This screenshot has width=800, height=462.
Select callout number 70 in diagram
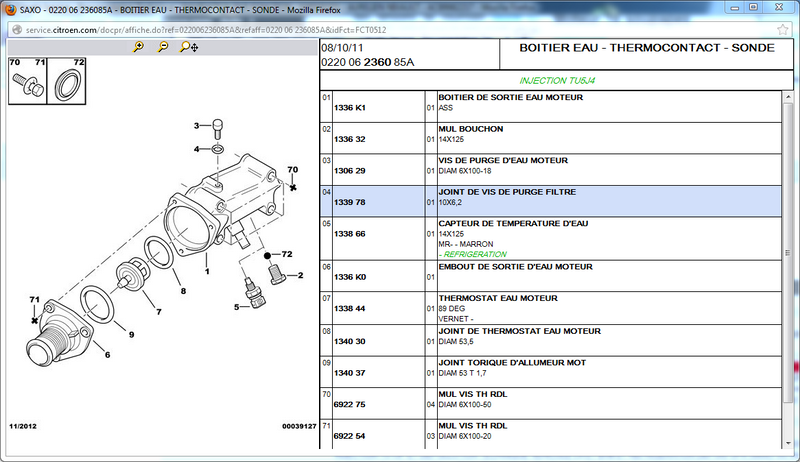click(x=292, y=169)
